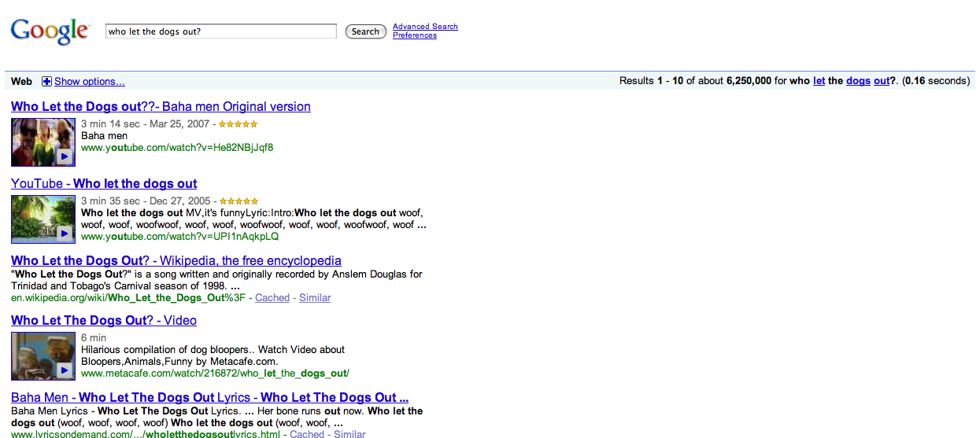
Task: Click the search query text field
Action: pos(221,31)
